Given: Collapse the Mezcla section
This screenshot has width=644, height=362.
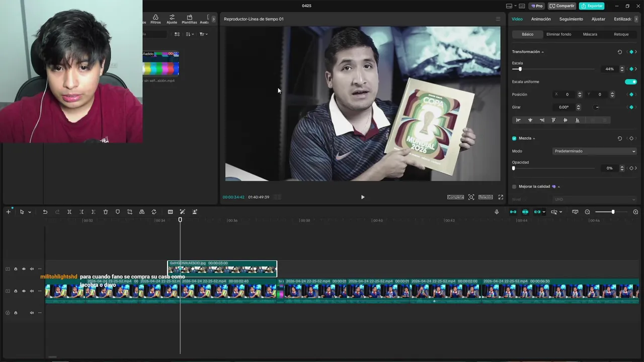Looking at the screenshot, I should click(534, 138).
